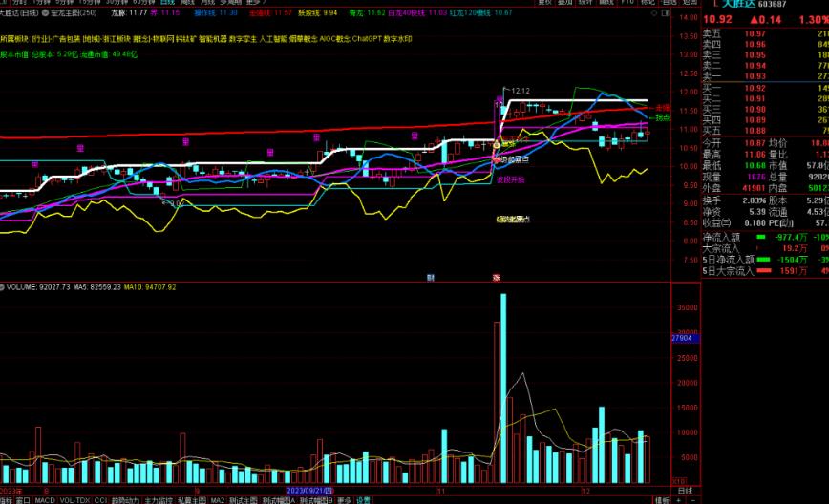Click the 买五 10.88 order row
829x504 pixels.
(766, 131)
